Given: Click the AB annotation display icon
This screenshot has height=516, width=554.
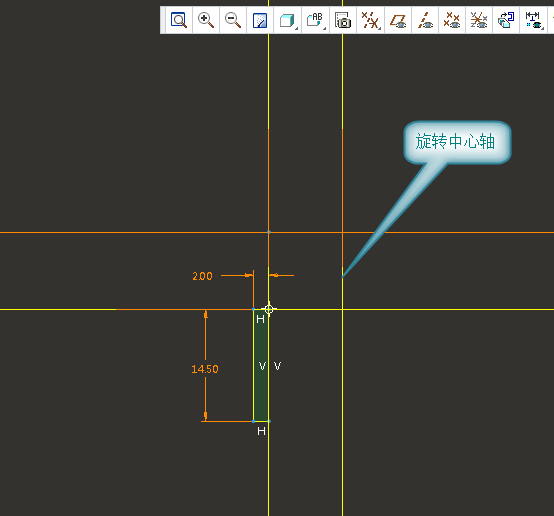Looking at the screenshot, I should (314, 20).
